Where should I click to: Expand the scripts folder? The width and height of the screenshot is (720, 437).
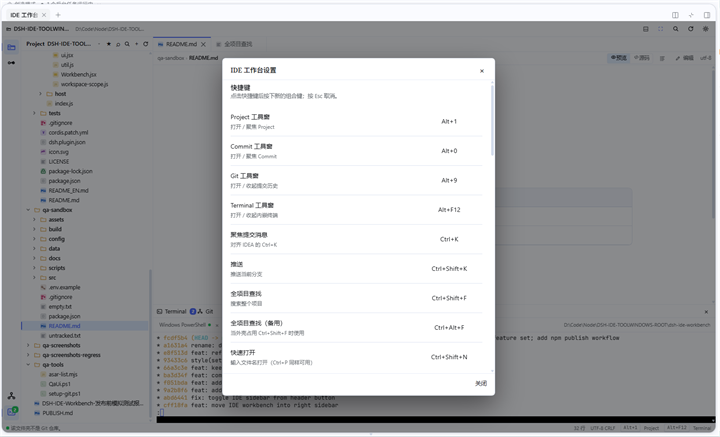[x=34, y=268]
